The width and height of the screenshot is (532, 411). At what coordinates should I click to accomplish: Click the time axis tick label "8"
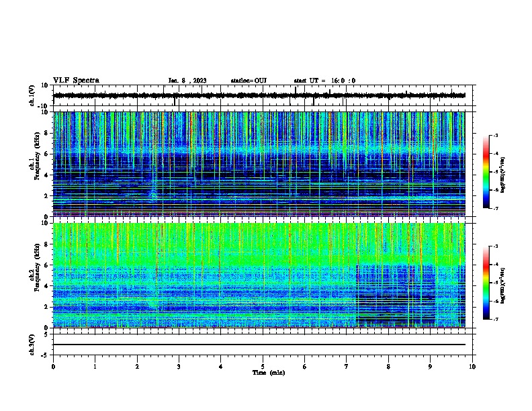tap(388, 367)
